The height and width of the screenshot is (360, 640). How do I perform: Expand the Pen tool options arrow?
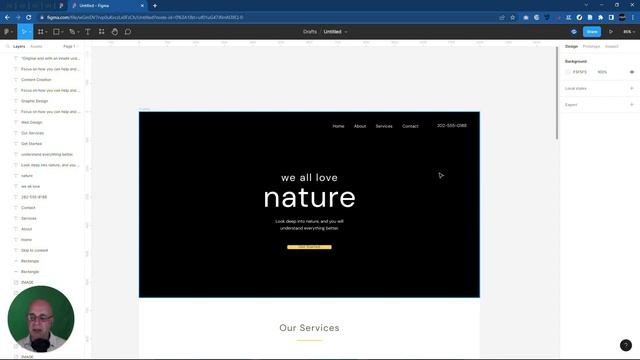point(78,32)
